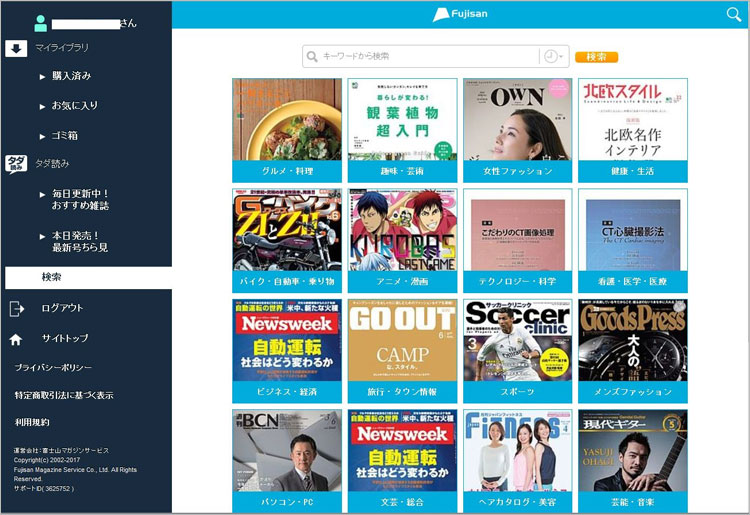Click the 運営会社:富士山マガジンサービス text
This screenshot has width=750, height=515.
pyautogui.click(x=61, y=450)
